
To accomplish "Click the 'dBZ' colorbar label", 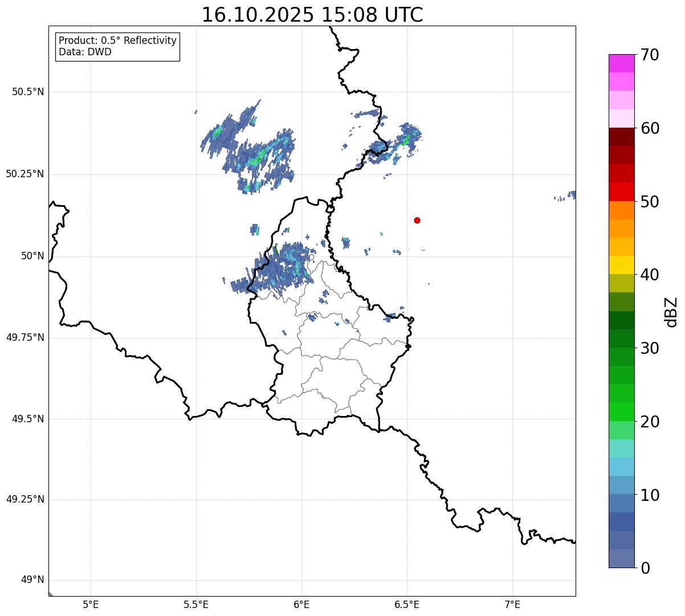I will [671, 312].
